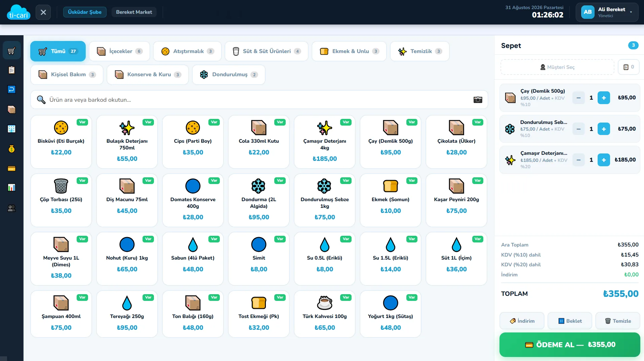Decrease Çay (Demlik 500g) quantity in cart

(578, 98)
